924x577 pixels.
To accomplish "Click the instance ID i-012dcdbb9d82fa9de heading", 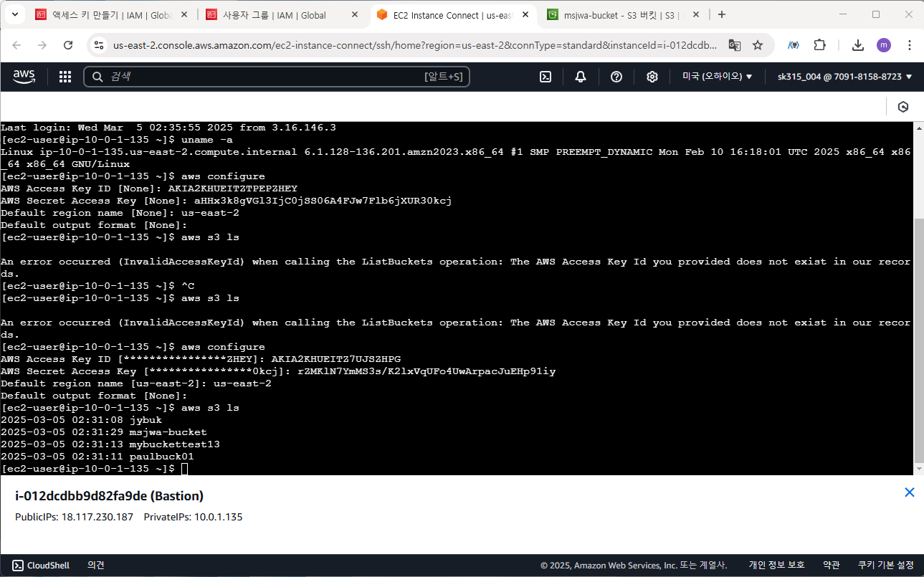I will coord(109,496).
